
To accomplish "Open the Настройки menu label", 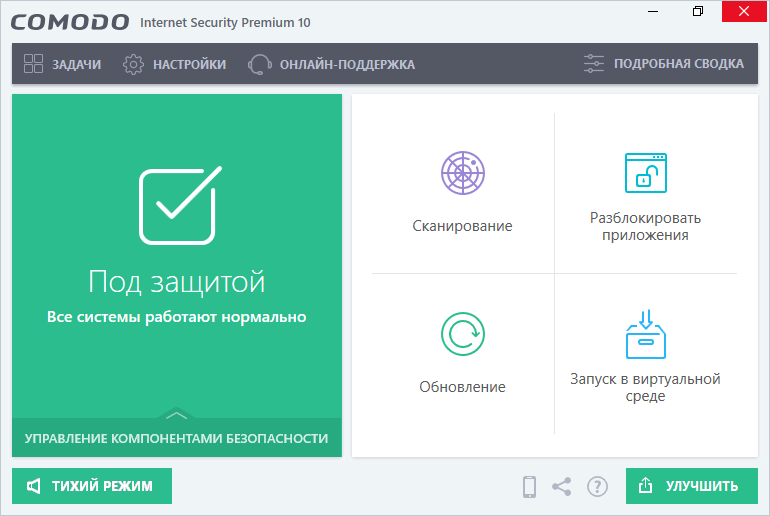I will pos(190,64).
